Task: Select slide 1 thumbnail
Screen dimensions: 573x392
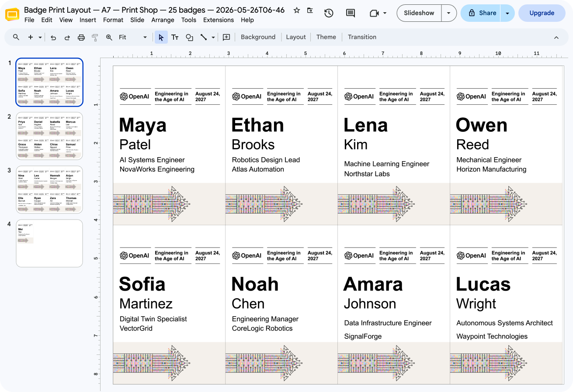Action: pos(49,82)
